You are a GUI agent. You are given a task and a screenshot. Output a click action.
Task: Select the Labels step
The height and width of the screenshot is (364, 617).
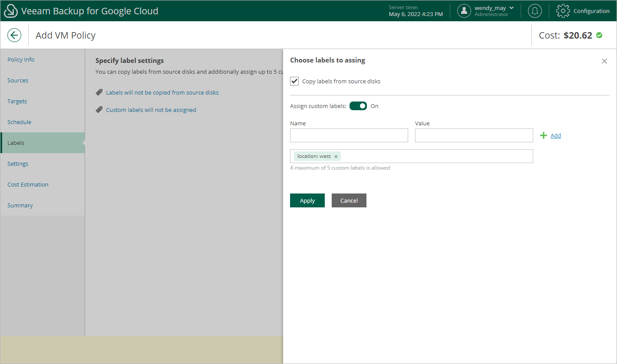click(x=43, y=143)
